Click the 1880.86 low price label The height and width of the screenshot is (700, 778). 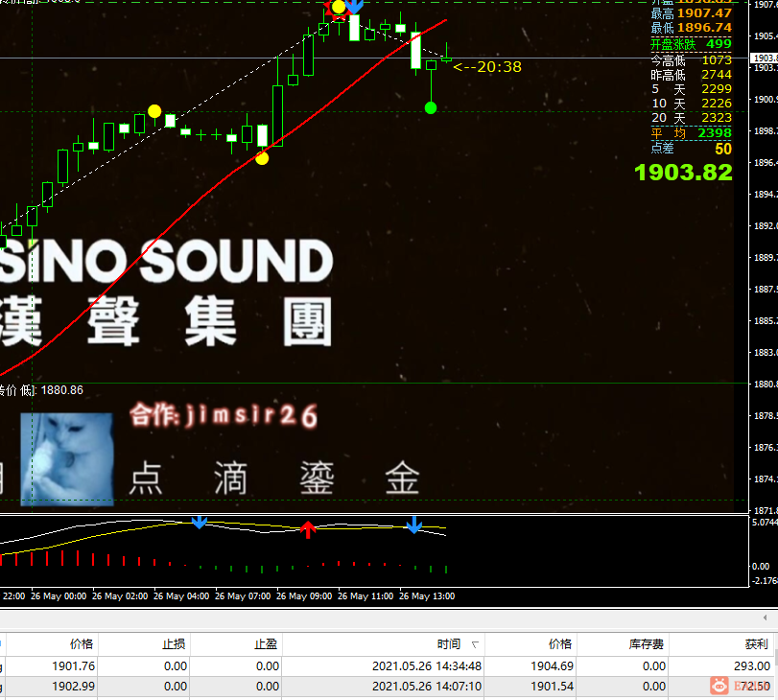[x=62, y=390]
